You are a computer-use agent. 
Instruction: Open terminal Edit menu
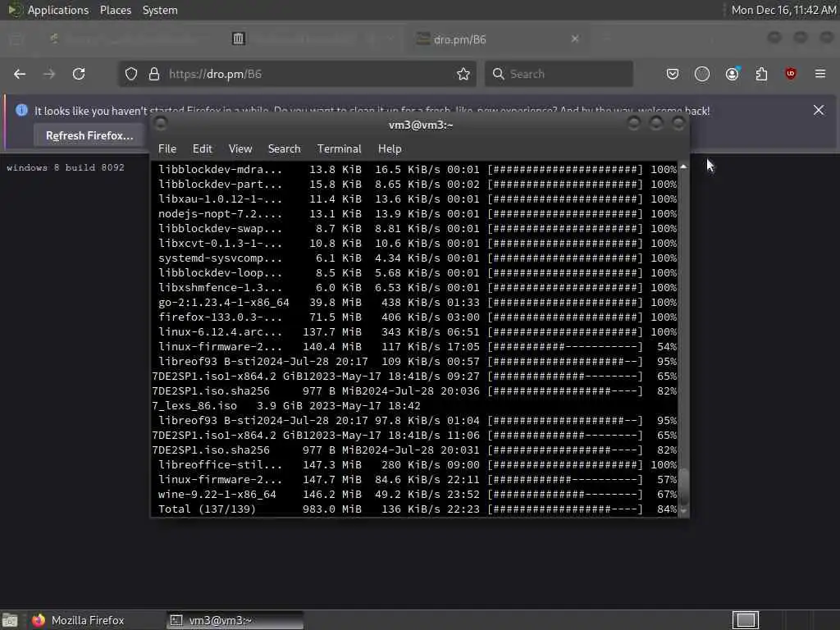point(202,149)
